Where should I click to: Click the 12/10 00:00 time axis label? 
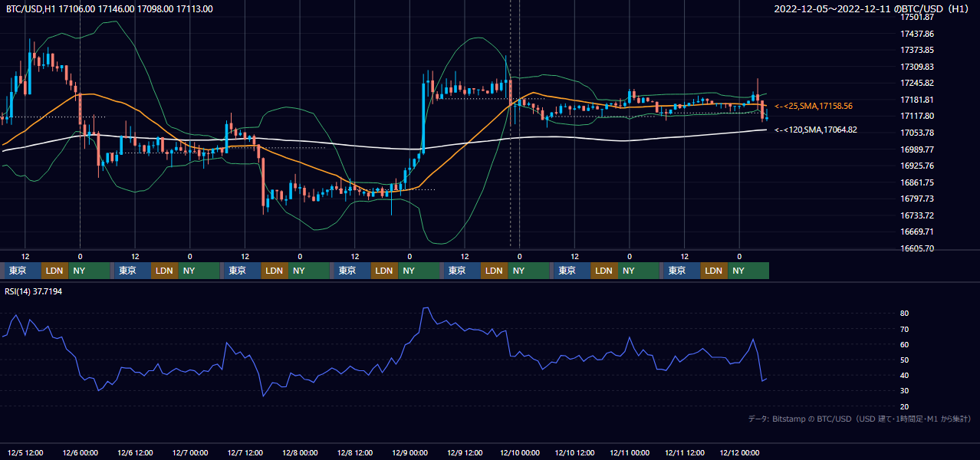tap(520, 452)
